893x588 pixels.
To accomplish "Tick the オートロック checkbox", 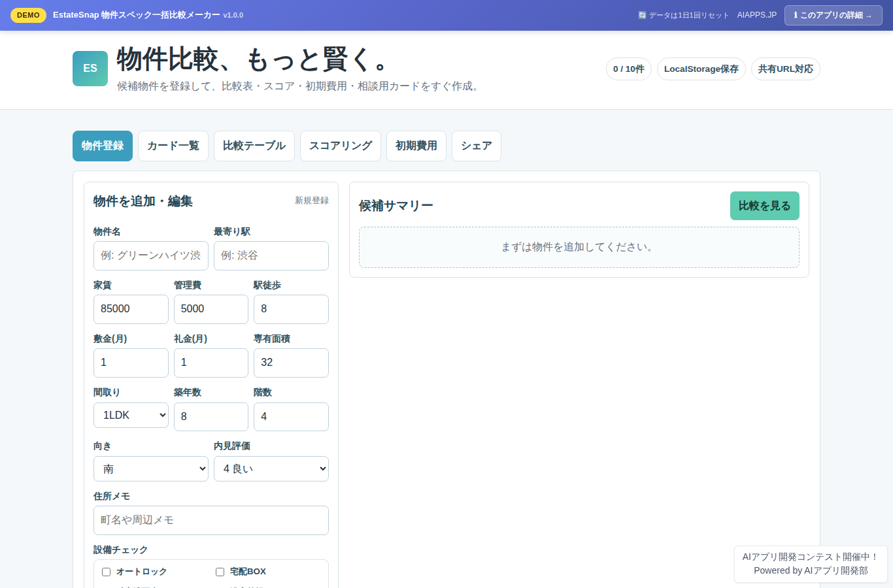I will [x=106, y=572].
